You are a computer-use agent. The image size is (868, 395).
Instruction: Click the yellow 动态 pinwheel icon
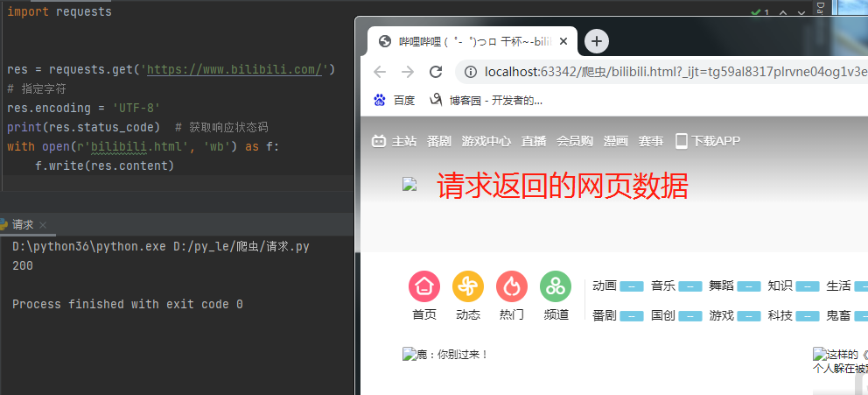tap(468, 286)
